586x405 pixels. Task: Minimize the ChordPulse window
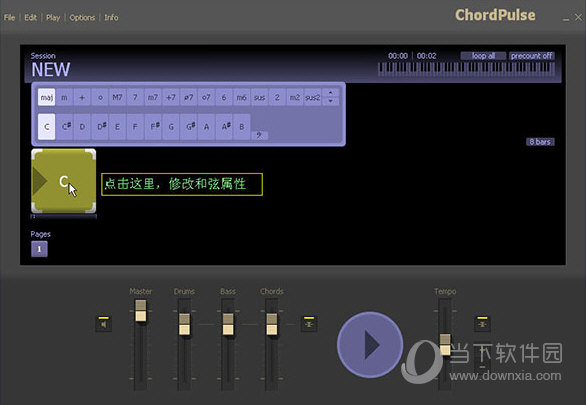[x=566, y=18]
